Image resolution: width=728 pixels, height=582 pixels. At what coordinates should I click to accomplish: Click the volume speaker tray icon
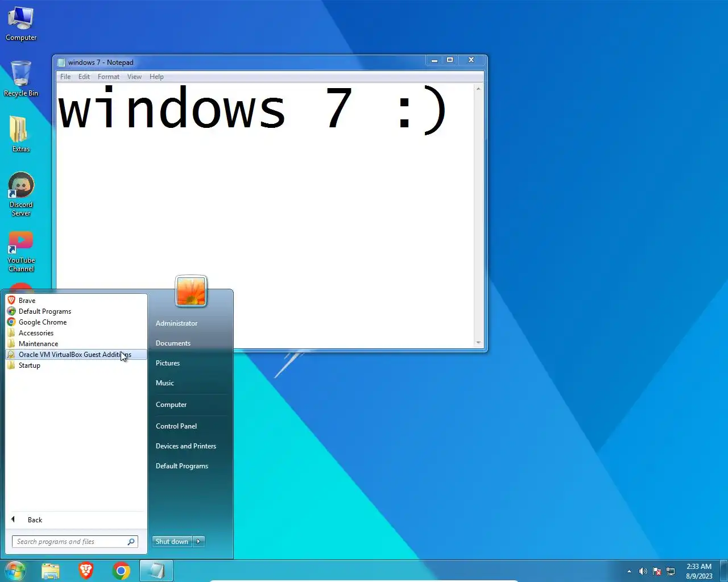[643, 571]
